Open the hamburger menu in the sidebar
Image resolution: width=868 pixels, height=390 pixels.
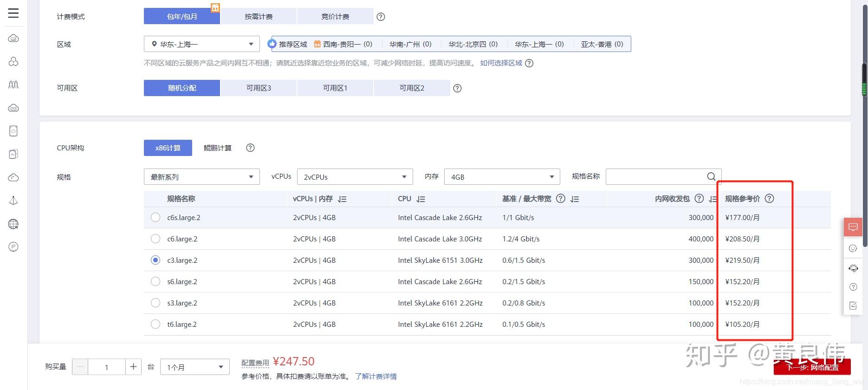tap(13, 13)
